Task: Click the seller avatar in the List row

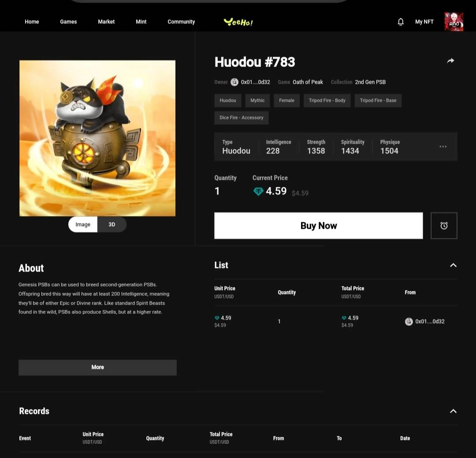Action: [x=409, y=322]
